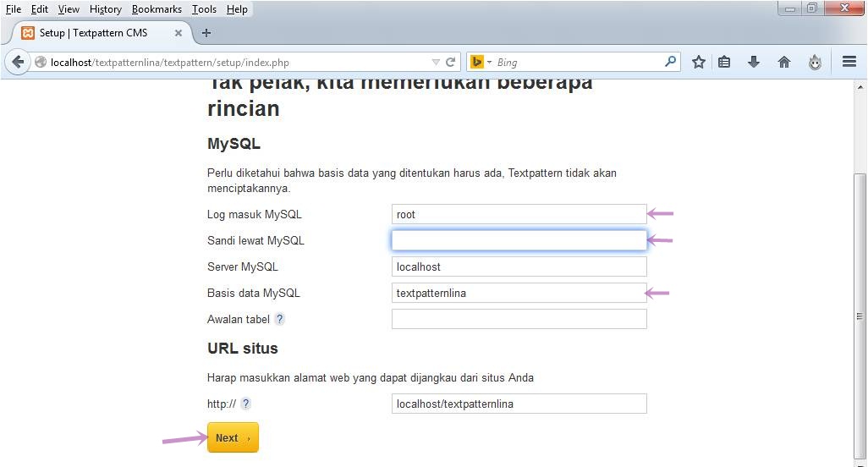Click the help icon next to http://
Image resolution: width=868 pixels, height=467 pixels.
click(245, 404)
